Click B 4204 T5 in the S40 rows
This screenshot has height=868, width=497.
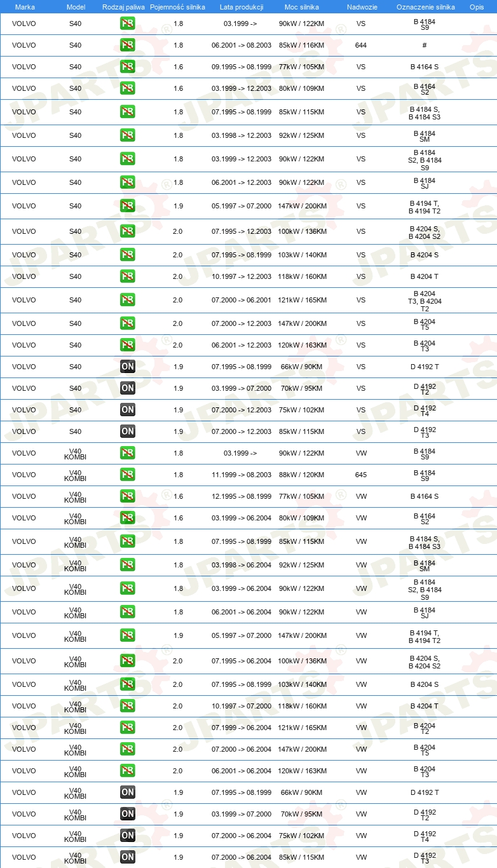425,324
